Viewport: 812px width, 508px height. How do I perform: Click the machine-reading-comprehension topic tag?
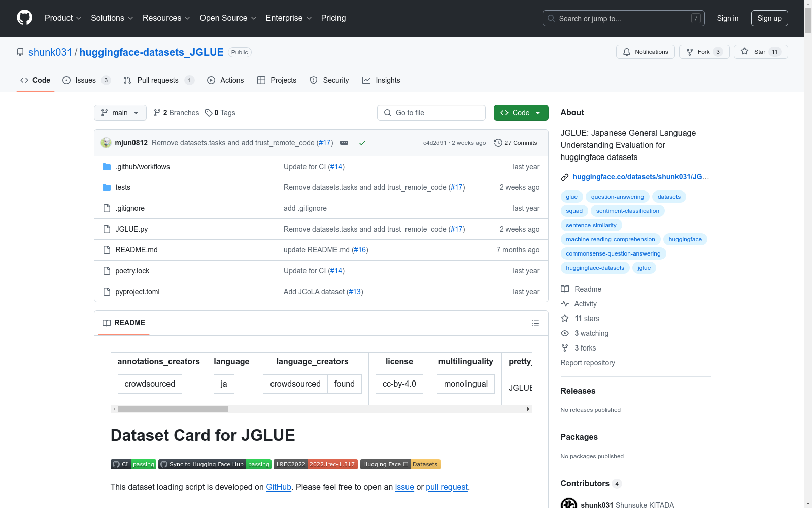[x=611, y=239]
